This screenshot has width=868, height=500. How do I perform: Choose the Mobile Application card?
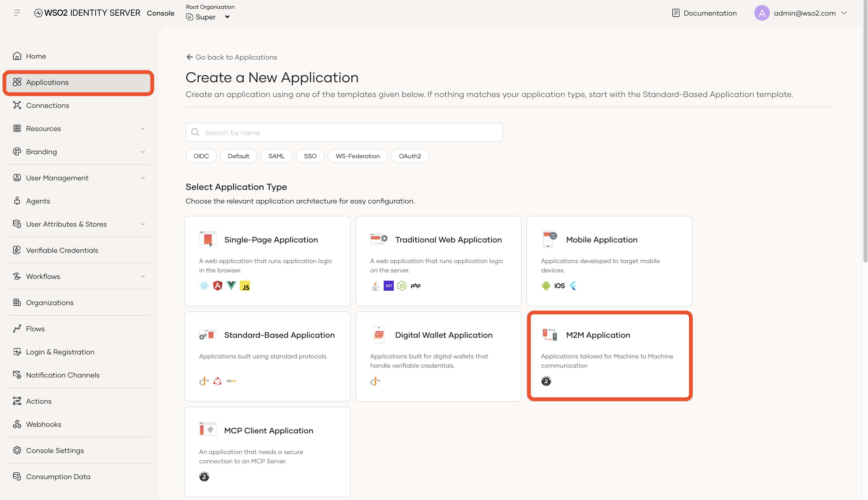(609, 261)
